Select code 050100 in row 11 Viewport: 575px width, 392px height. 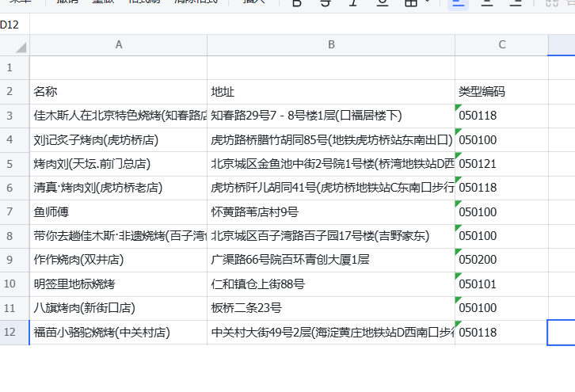coord(501,308)
